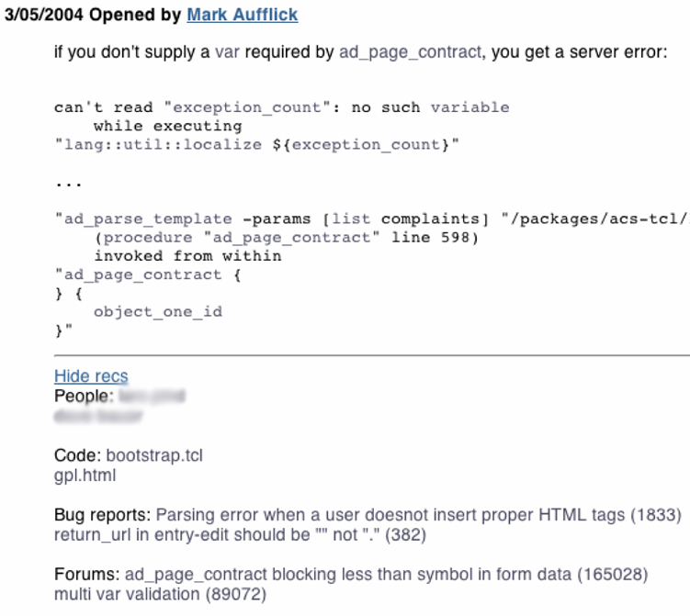Click the lang::util::localize link
The height and width of the screenshot is (616, 690).
pyautogui.click(x=163, y=145)
